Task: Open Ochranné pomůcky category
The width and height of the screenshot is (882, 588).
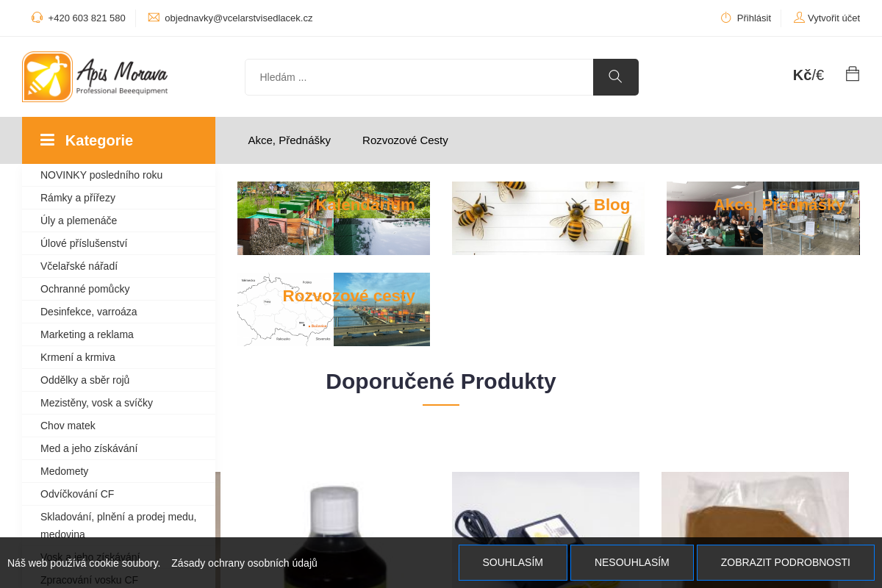Action: coord(85,289)
